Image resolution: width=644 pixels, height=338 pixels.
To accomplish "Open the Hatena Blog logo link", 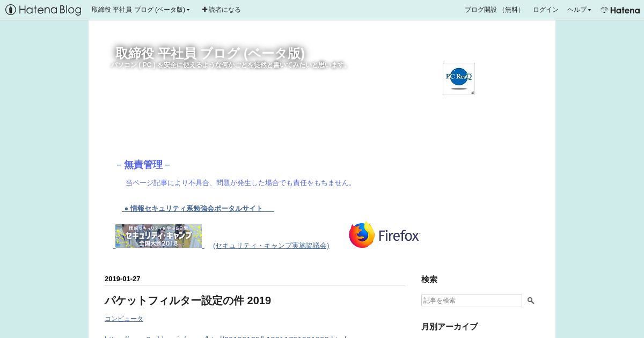I will tap(43, 10).
